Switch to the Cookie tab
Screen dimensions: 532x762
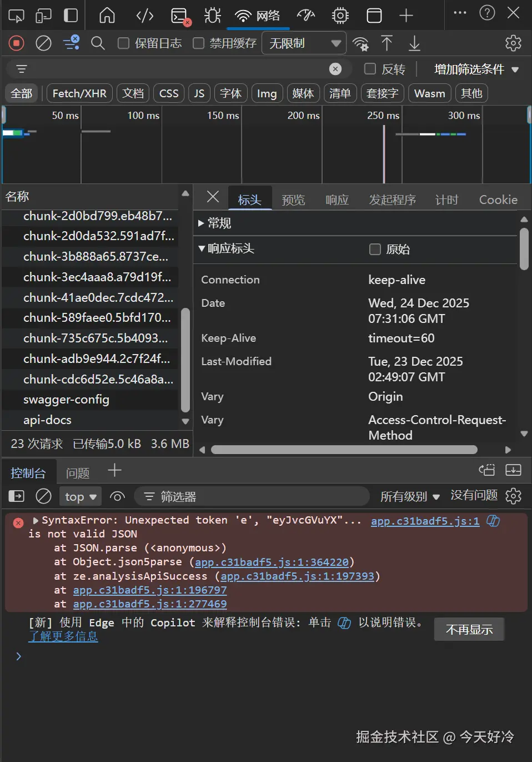[x=498, y=200]
